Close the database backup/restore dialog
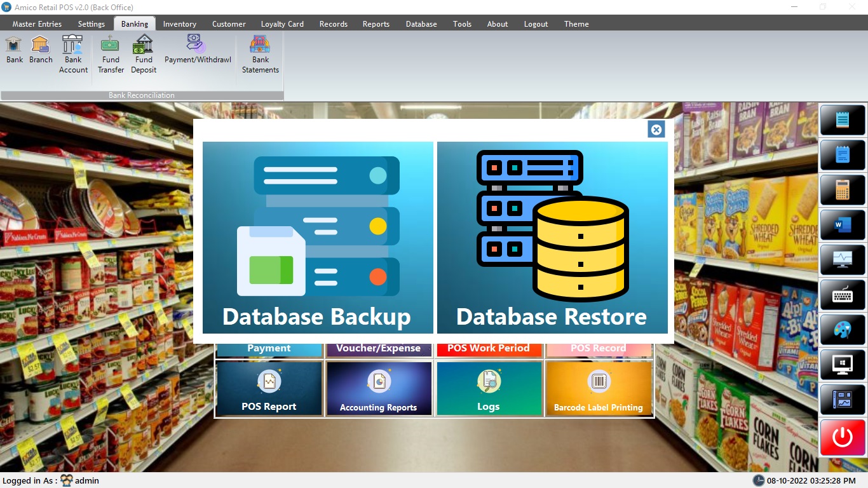The width and height of the screenshot is (868, 488). [x=656, y=130]
